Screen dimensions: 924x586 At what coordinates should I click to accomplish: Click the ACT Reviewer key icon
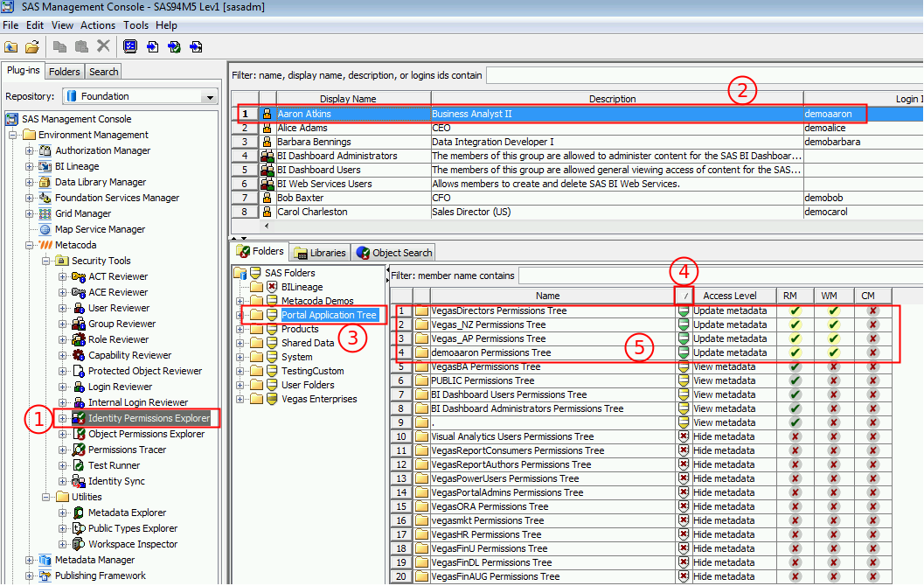point(79,276)
